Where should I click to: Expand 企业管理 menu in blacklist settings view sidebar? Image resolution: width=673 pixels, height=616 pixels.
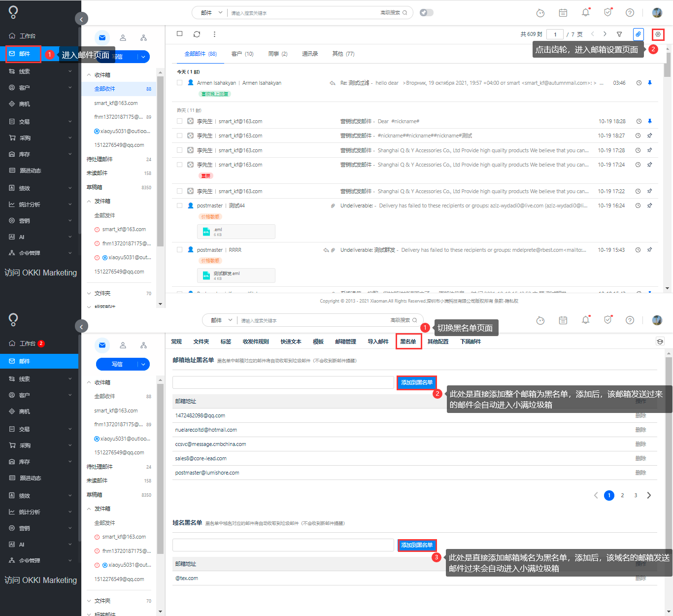tap(70, 560)
